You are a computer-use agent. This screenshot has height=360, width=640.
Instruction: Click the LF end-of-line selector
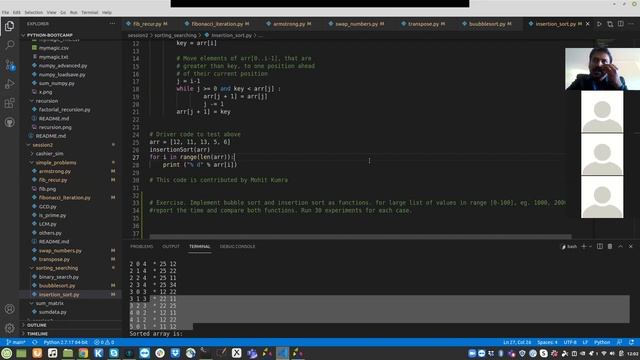click(585, 342)
